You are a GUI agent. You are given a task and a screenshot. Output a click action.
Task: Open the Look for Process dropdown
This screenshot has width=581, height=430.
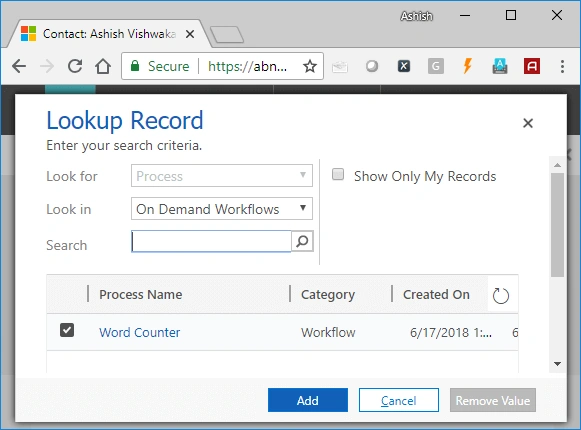222,176
